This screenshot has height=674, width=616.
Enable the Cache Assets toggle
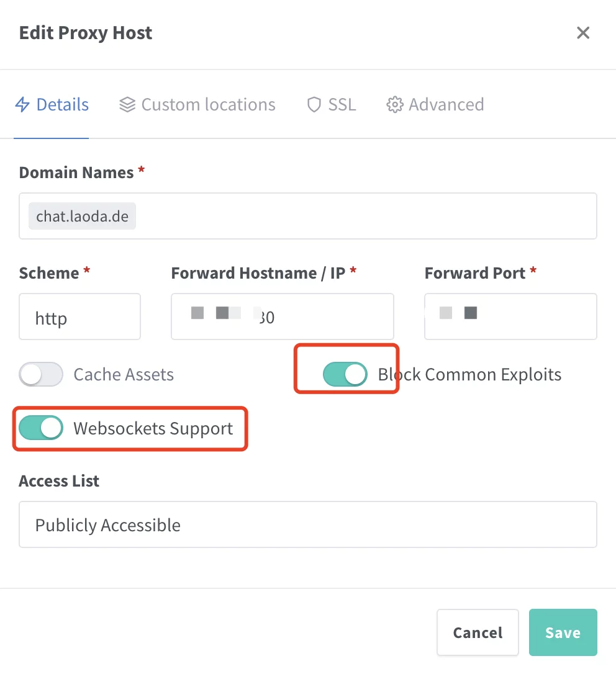pos(41,375)
